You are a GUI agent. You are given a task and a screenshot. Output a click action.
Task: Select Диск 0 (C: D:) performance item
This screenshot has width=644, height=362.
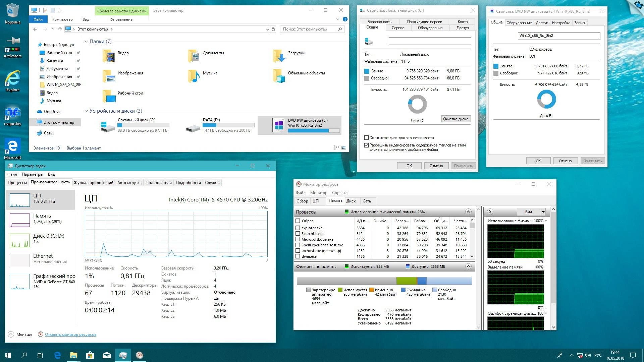40,240
